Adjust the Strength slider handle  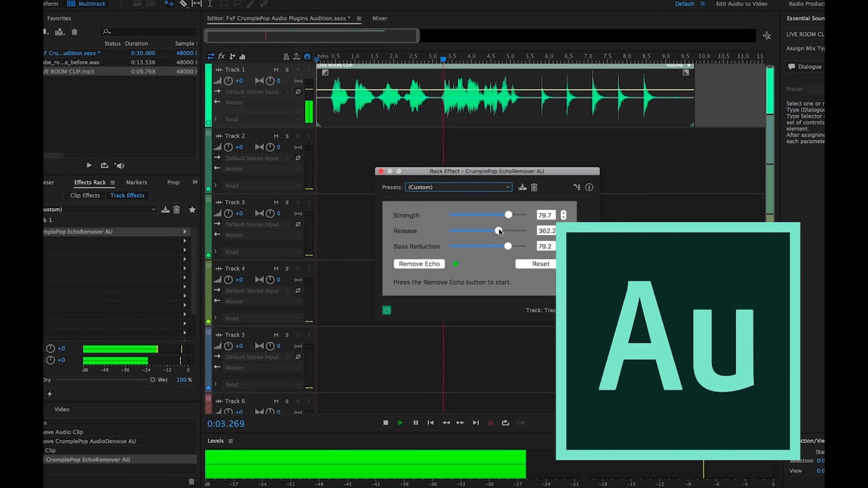pyautogui.click(x=509, y=215)
